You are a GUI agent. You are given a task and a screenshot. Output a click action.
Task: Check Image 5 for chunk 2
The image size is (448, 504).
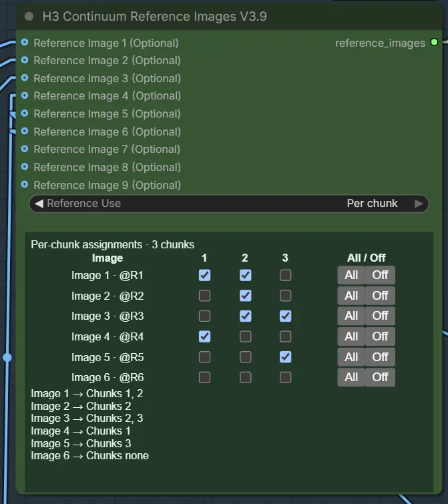(246, 356)
